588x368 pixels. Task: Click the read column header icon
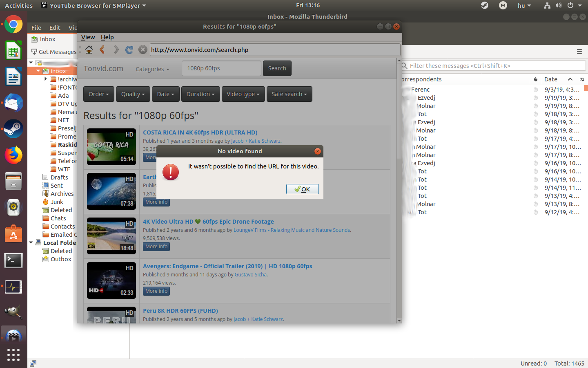click(536, 79)
